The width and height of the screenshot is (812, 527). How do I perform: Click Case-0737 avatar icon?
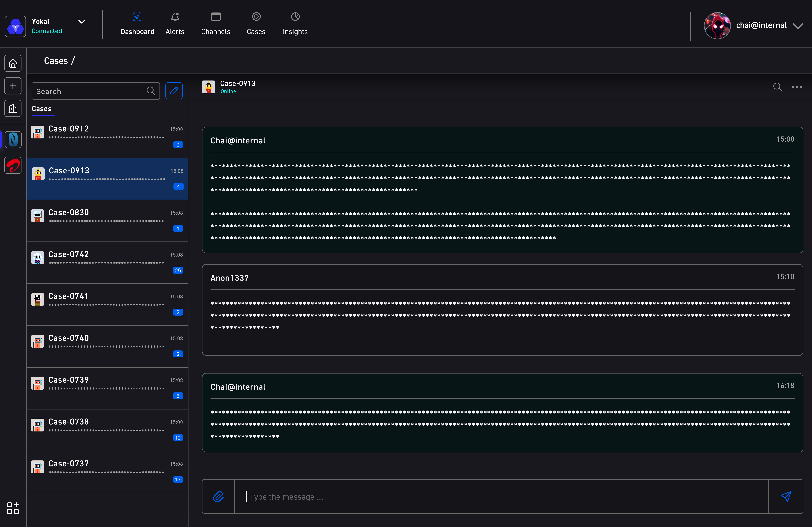click(38, 467)
